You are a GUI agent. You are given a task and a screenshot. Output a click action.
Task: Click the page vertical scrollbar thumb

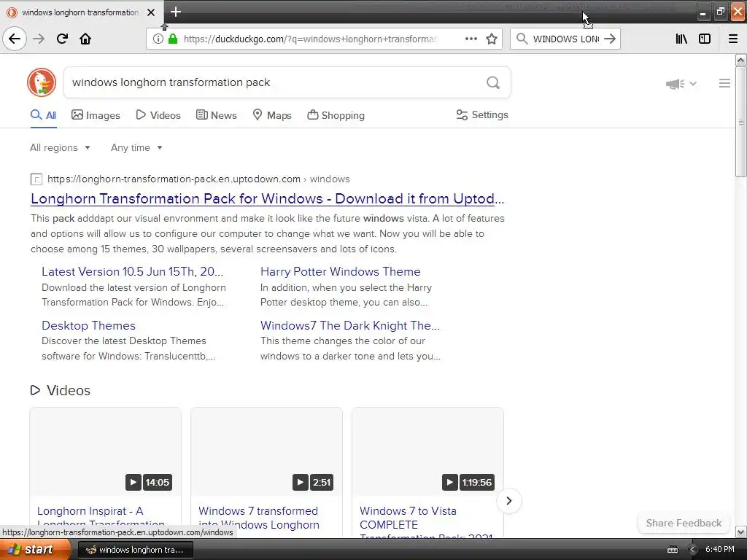[740, 122]
